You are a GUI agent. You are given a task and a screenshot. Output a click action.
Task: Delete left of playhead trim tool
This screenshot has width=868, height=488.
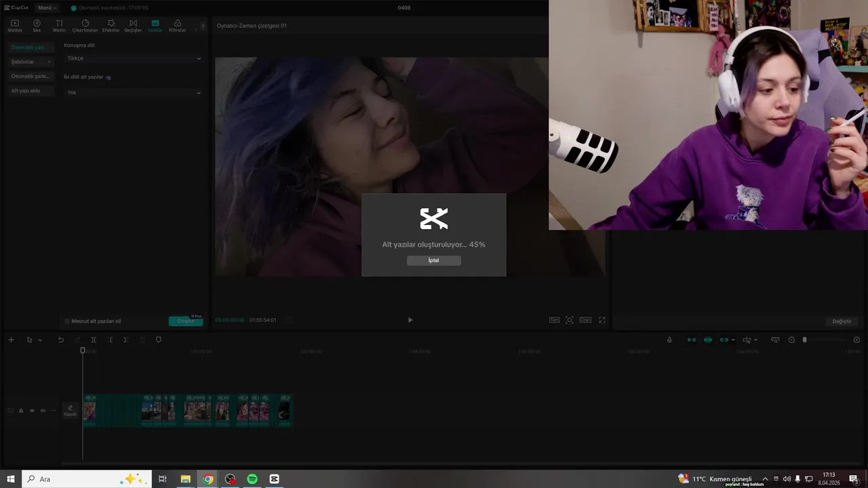[x=110, y=340]
